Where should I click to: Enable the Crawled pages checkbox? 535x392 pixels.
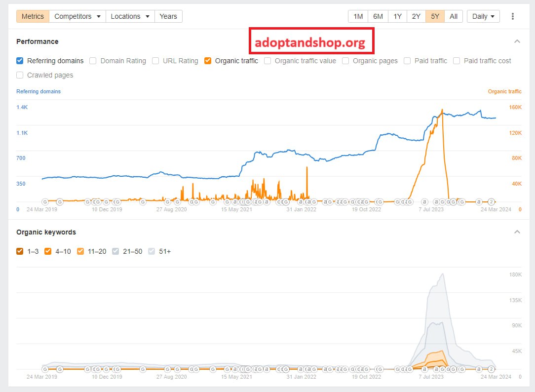(20, 75)
